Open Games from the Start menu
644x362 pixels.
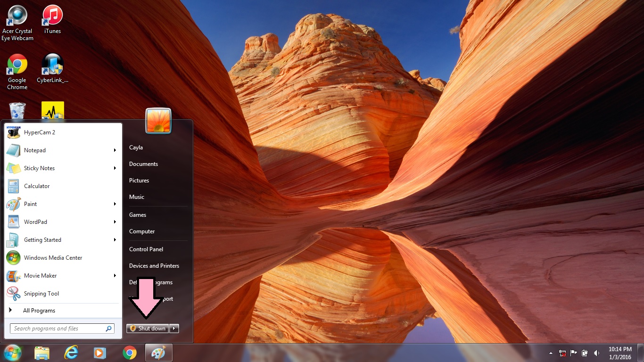[138, 215]
